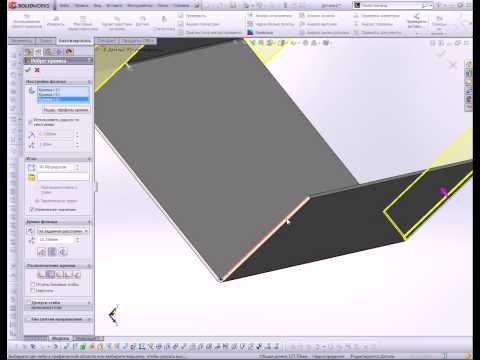Choose Tangent to Bend flange position

(77, 275)
